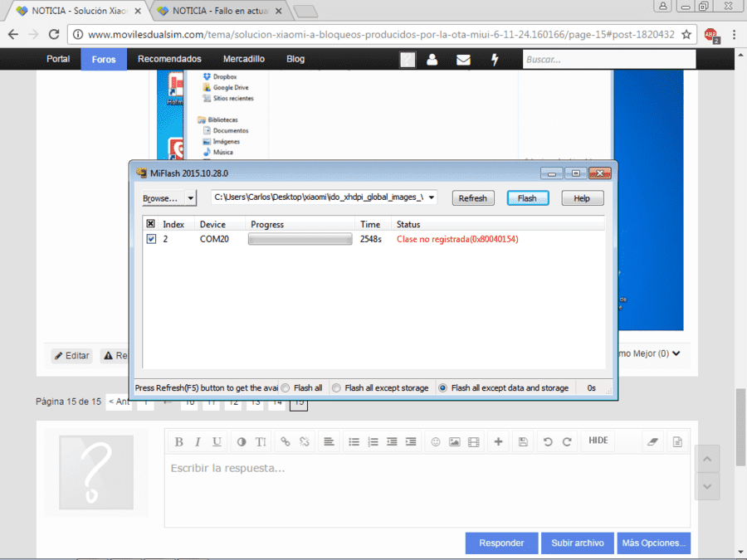Image resolution: width=747 pixels, height=560 pixels.
Task: Open the text alignment options
Action: 329,442
